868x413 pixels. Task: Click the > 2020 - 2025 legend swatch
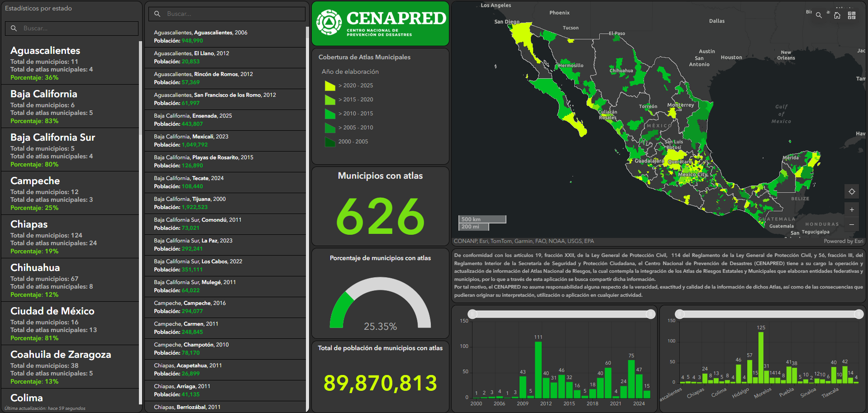pos(330,85)
